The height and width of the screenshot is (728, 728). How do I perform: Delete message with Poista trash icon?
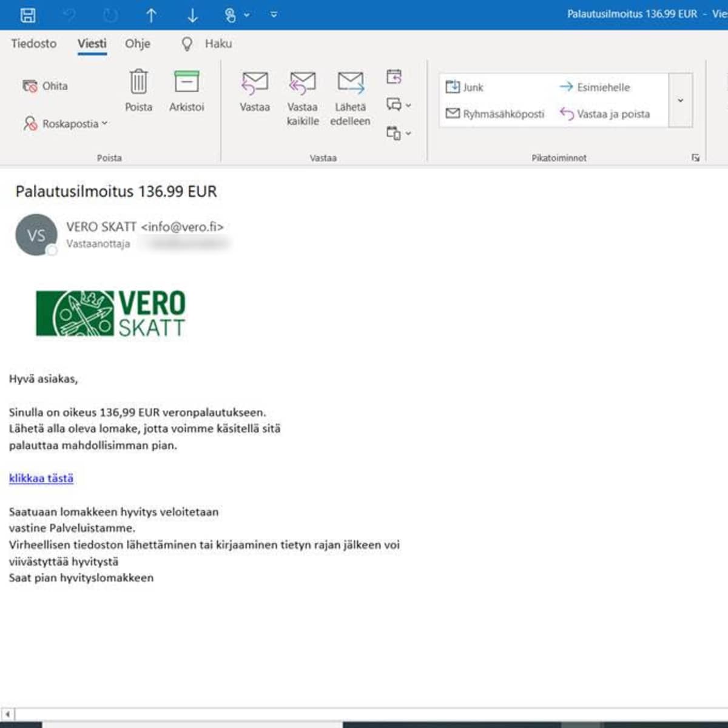(x=138, y=90)
